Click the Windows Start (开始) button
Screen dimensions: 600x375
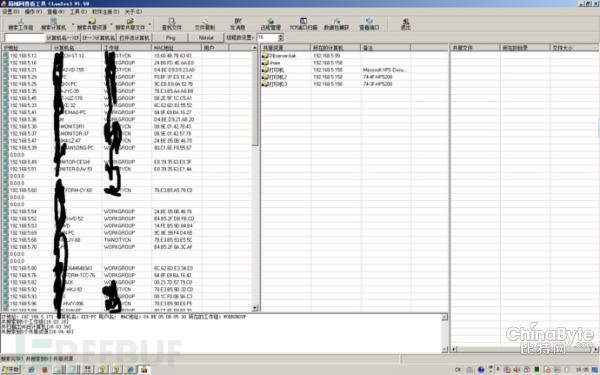(10, 370)
